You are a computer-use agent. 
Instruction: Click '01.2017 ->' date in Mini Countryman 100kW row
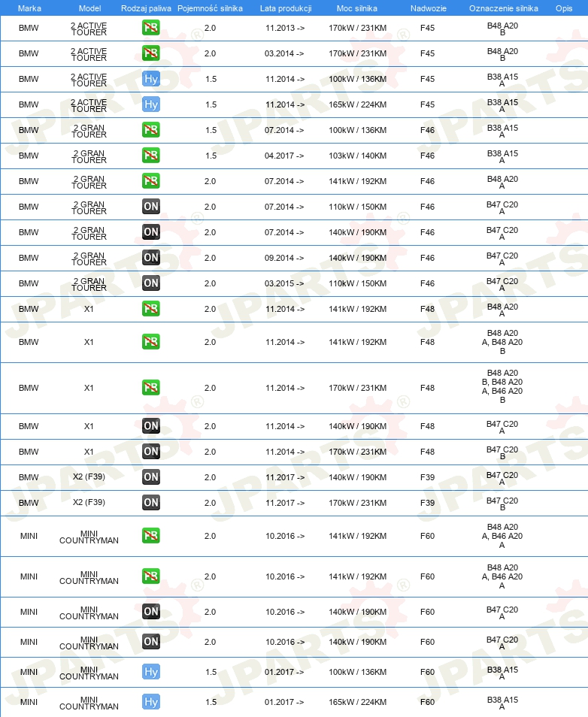point(284,672)
